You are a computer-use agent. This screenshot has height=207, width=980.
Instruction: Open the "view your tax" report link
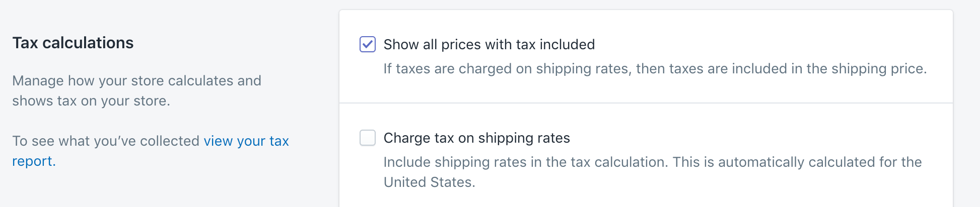coord(246,141)
